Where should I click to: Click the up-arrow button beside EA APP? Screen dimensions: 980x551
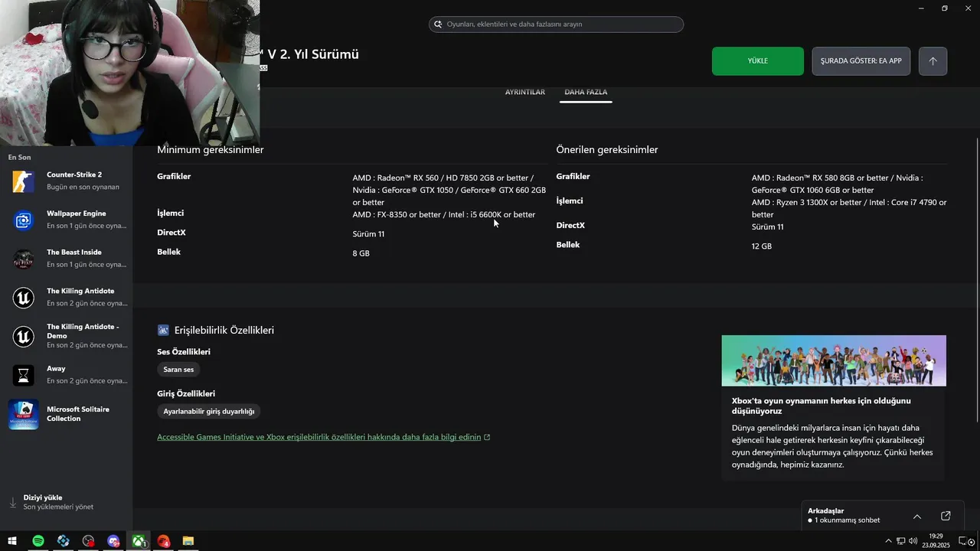pyautogui.click(x=933, y=61)
